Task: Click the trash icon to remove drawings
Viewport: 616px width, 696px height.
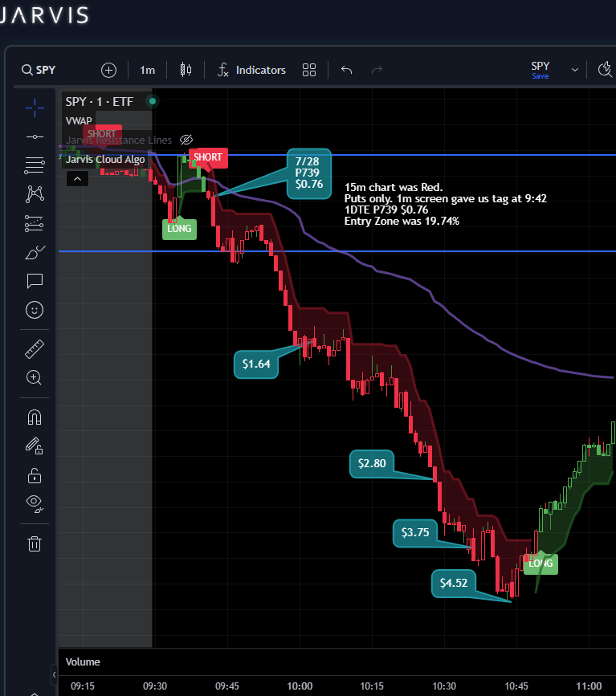Action: (x=35, y=543)
